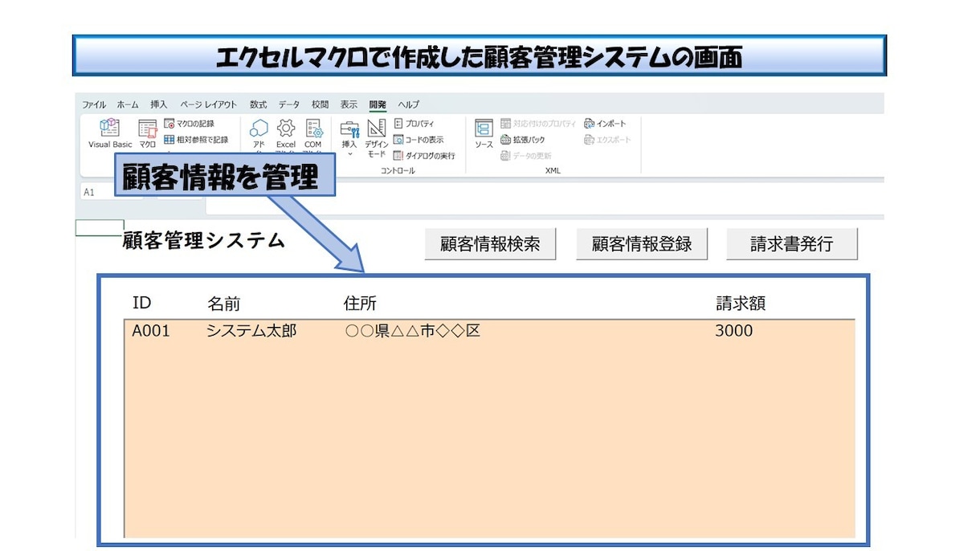Select コードの表示 view code

(418, 140)
